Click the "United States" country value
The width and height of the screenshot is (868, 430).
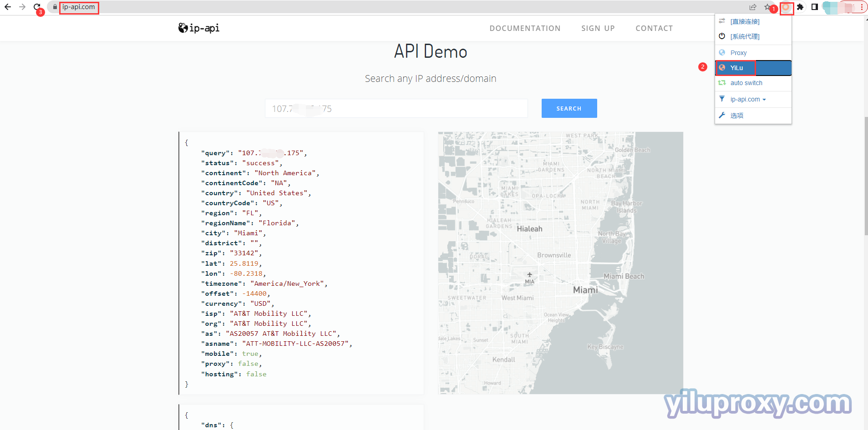[277, 193]
